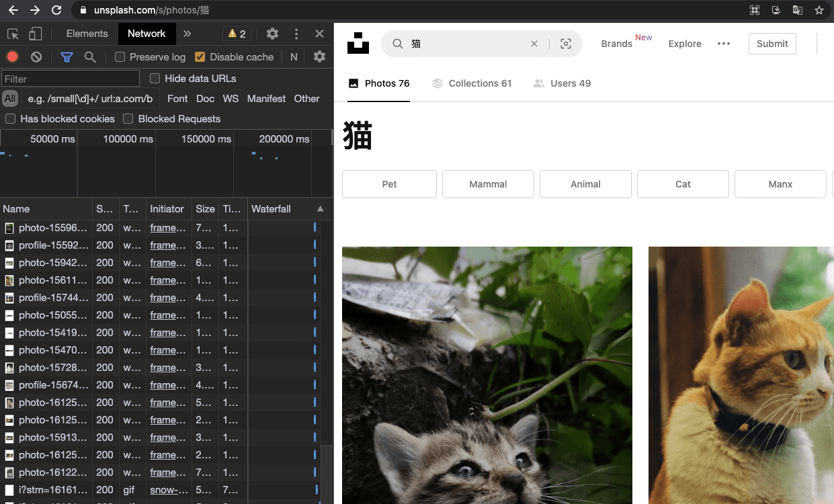Enable the Preserve log checkbox
The image size is (834, 504).
[120, 57]
